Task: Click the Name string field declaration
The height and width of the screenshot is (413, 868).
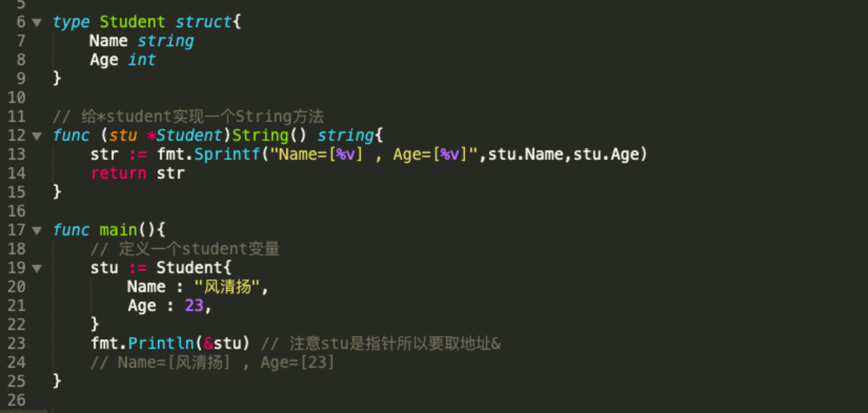Action: click(142, 41)
